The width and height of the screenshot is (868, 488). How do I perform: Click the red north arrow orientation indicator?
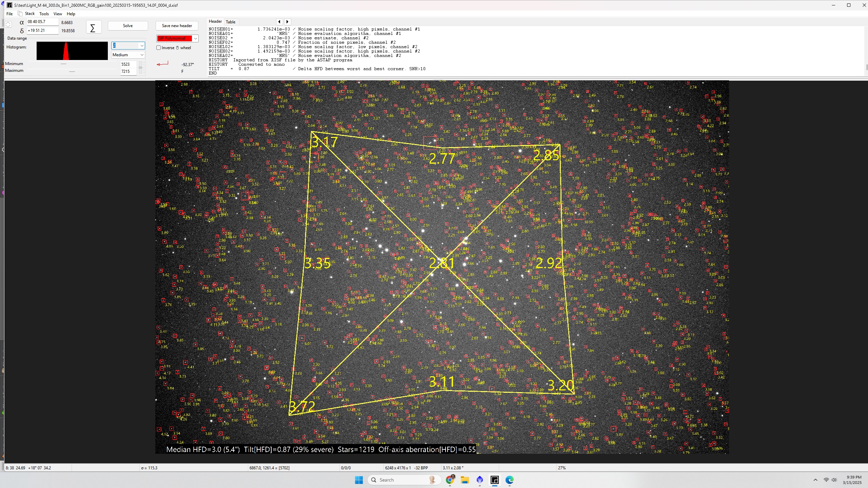pos(162,64)
